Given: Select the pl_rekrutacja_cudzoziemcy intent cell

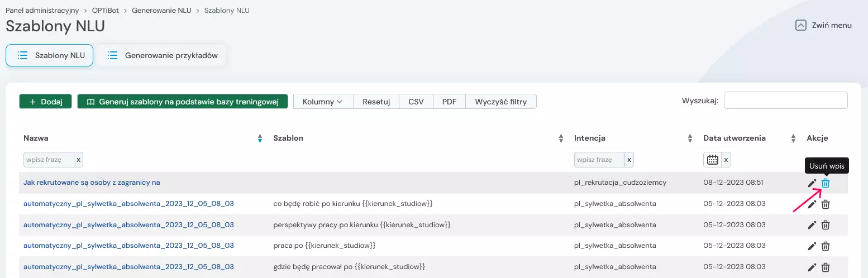Looking at the screenshot, I should [x=620, y=183].
